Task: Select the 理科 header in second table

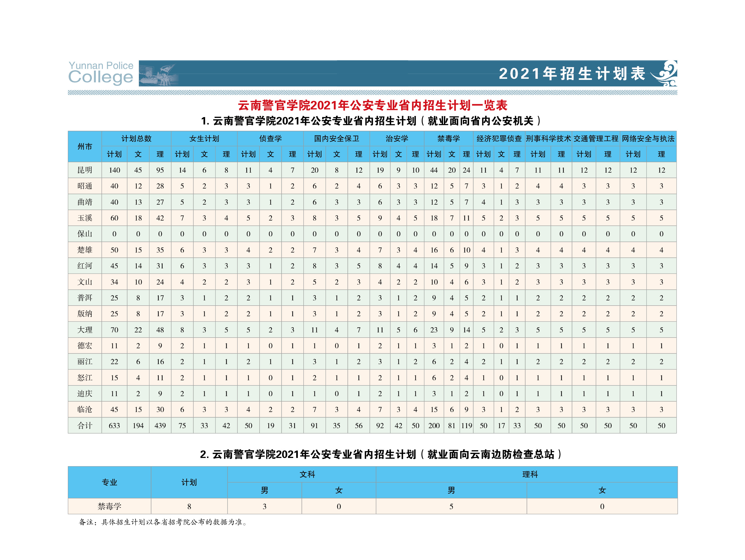Action: pyautogui.click(x=530, y=474)
